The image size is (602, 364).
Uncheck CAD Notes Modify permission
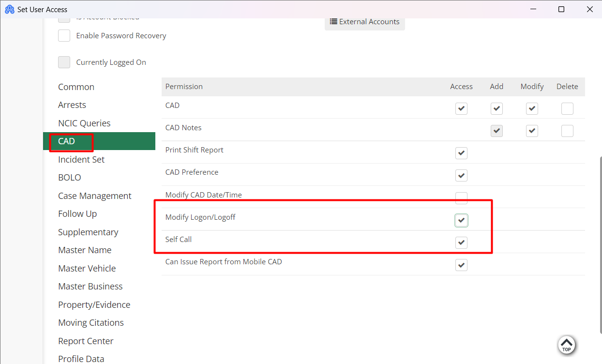pos(532,131)
